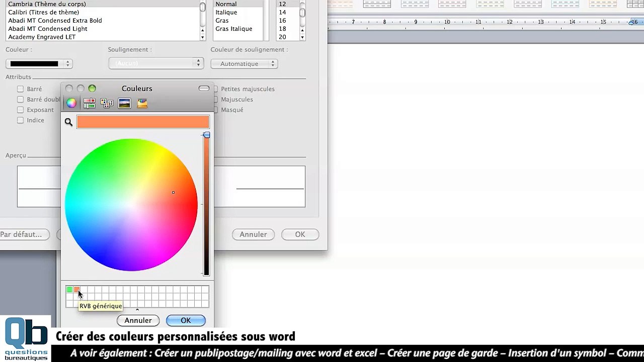644x362 pixels.
Task: Click the color wheel selection marker
Action: 173,193
